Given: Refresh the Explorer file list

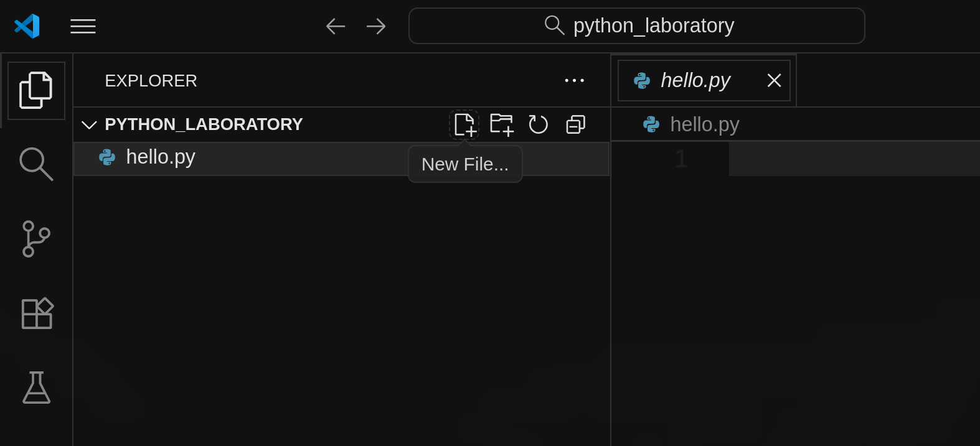Looking at the screenshot, I should point(538,124).
